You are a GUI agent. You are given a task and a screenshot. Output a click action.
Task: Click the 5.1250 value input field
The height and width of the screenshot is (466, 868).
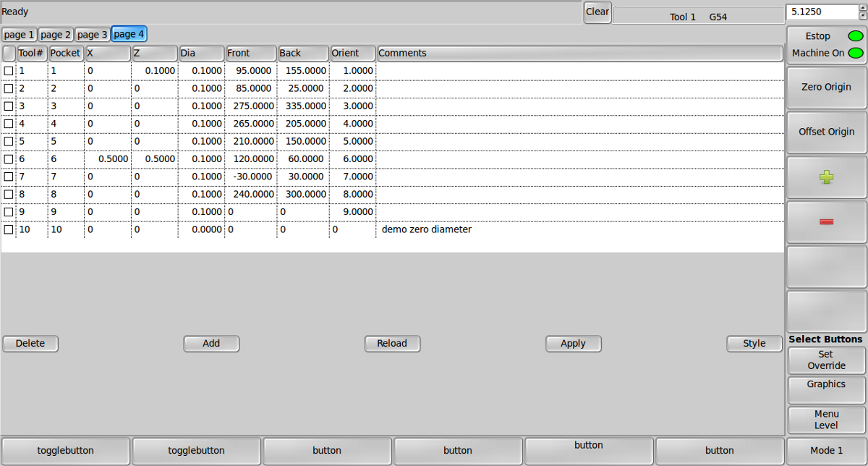822,12
